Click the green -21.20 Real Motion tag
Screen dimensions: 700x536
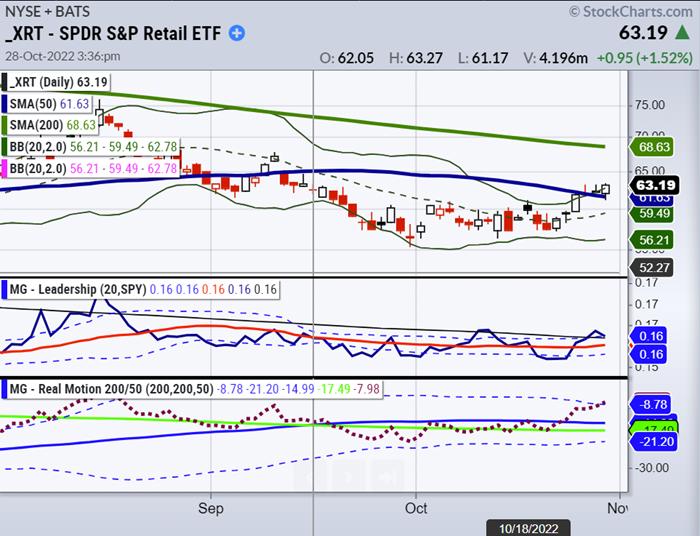[x=654, y=440]
